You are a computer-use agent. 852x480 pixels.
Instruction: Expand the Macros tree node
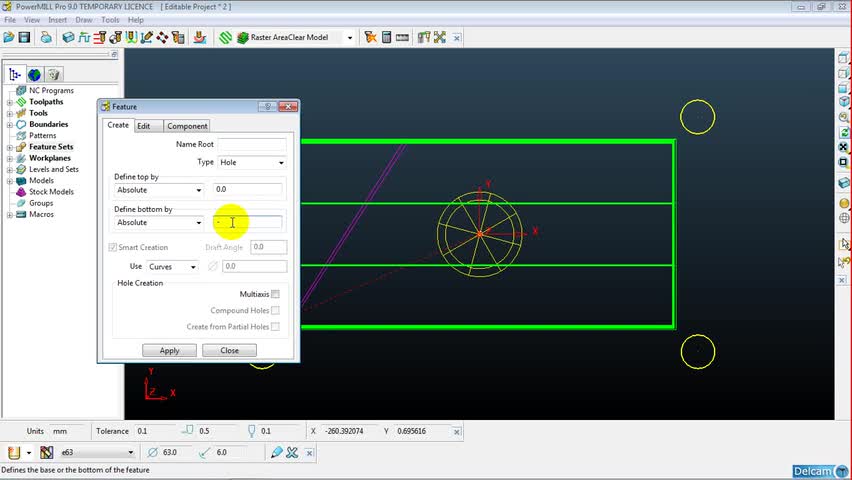click(9, 215)
